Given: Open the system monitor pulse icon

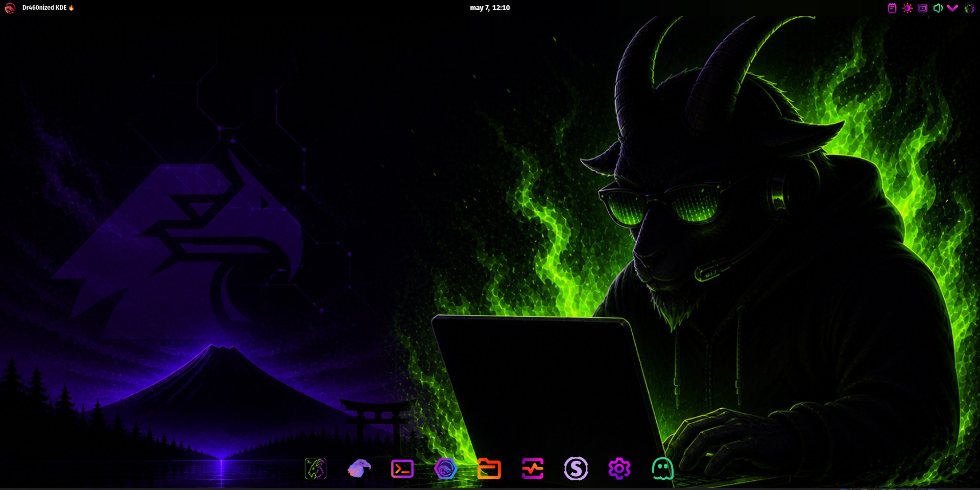Looking at the screenshot, I should 533,469.
